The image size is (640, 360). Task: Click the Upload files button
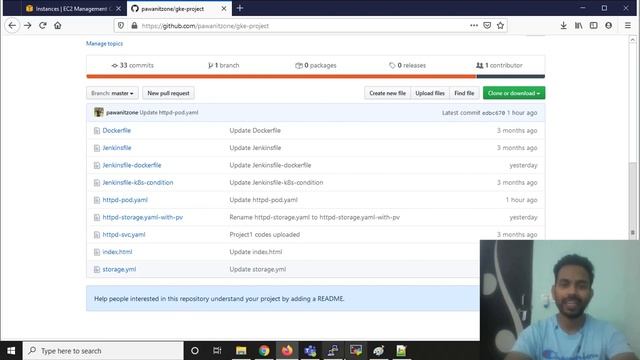tap(430, 93)
